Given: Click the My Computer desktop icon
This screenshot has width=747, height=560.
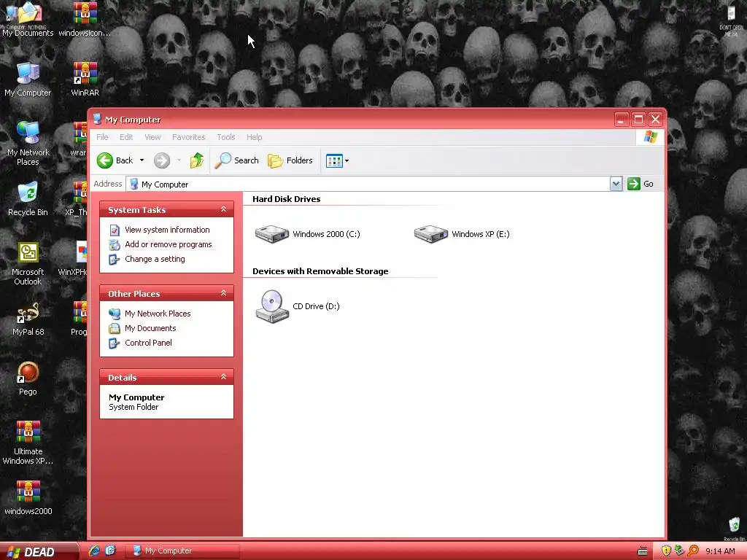Looking at the screenshot, I should point(28,79).
